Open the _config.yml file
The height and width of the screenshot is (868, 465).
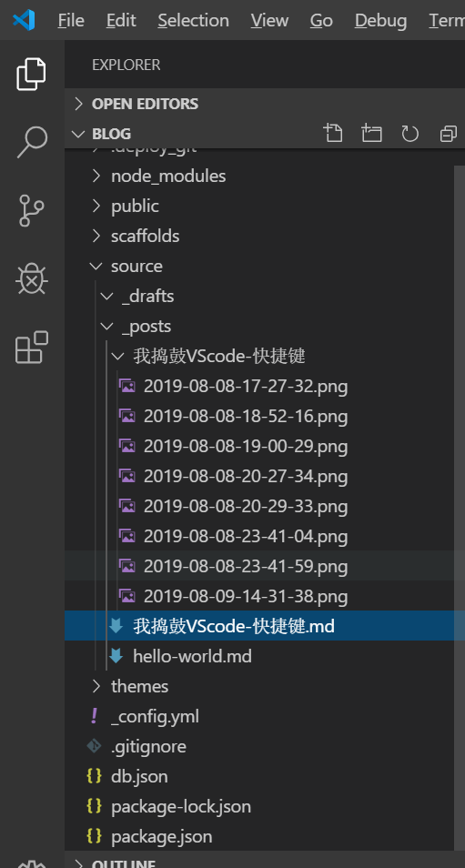pos(265,717)
